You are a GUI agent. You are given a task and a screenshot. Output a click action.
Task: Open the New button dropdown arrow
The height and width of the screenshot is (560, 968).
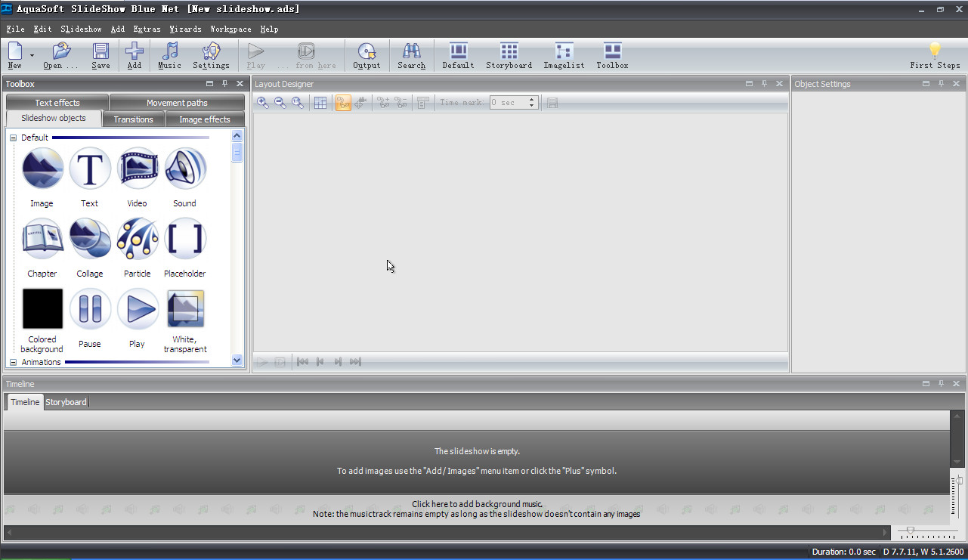point(32,55)
